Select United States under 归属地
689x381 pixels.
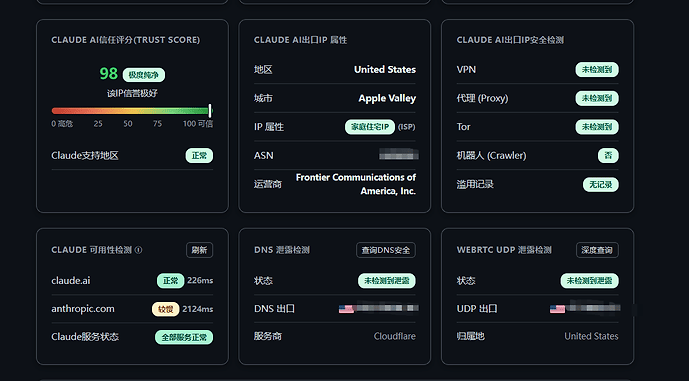[x=591, y=336]
